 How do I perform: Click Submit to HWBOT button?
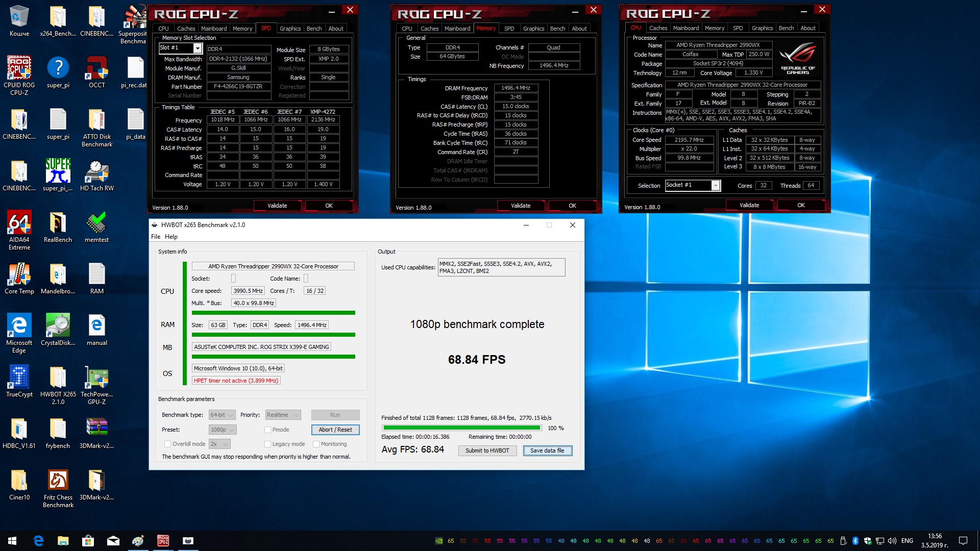[x=487, y=450]
